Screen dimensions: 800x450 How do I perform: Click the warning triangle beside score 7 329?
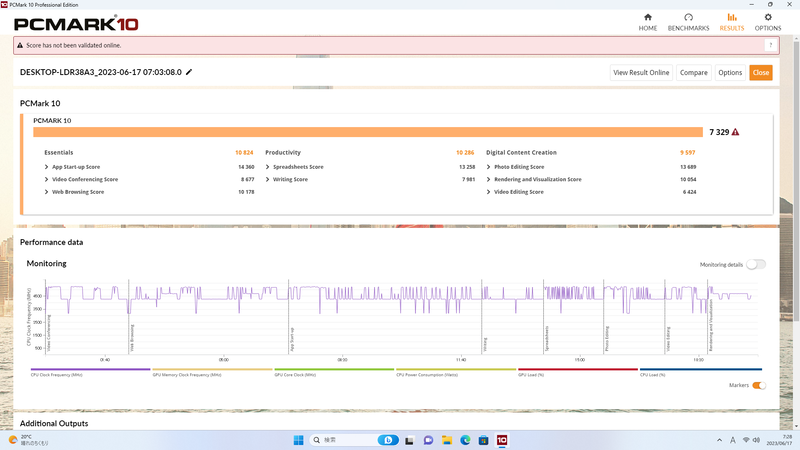tap(735, 132)
